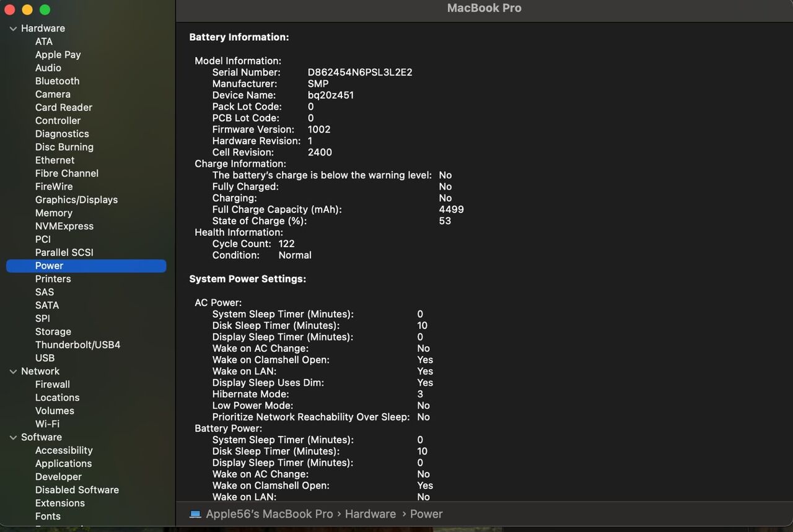
Task: Select Developer under Software
Action: point(58,477)
